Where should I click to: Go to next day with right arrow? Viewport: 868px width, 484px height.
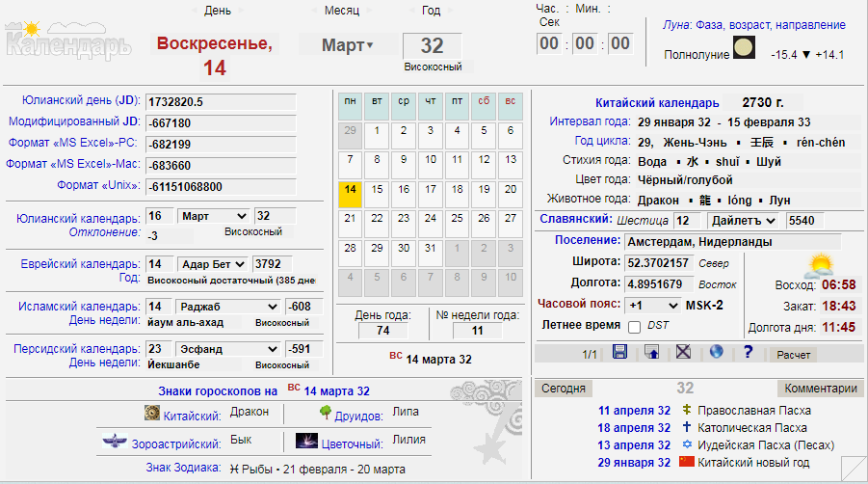pos(240,10)
